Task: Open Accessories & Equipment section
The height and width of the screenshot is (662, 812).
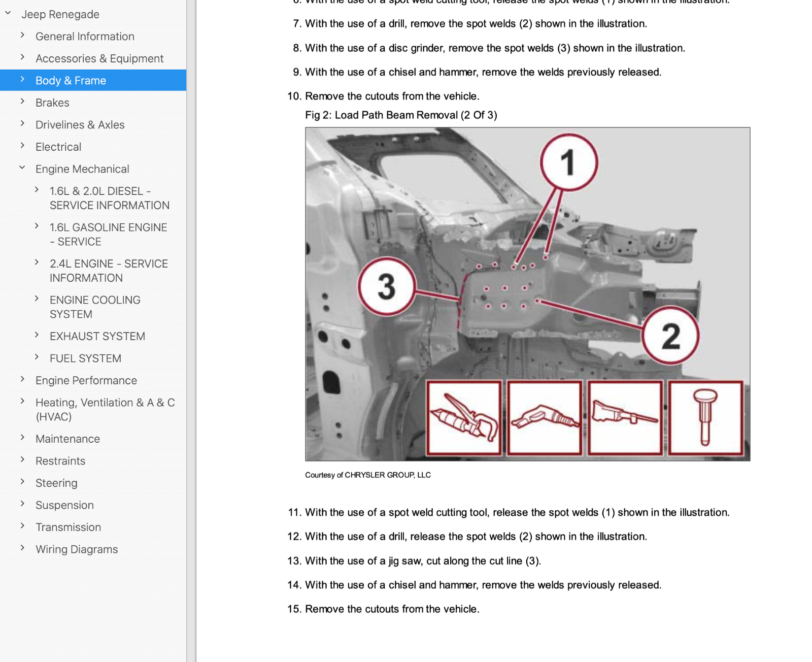Action: click(x=99, y=59)
